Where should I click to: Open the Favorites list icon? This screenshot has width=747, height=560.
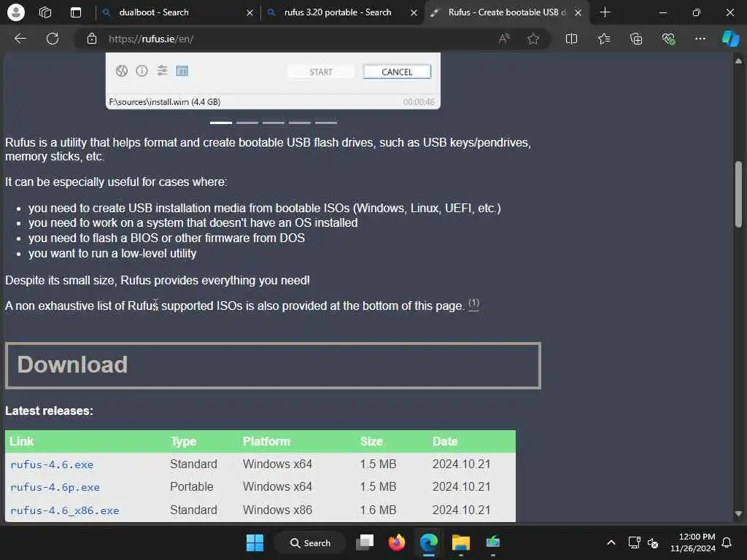click(x=604, y=39)
